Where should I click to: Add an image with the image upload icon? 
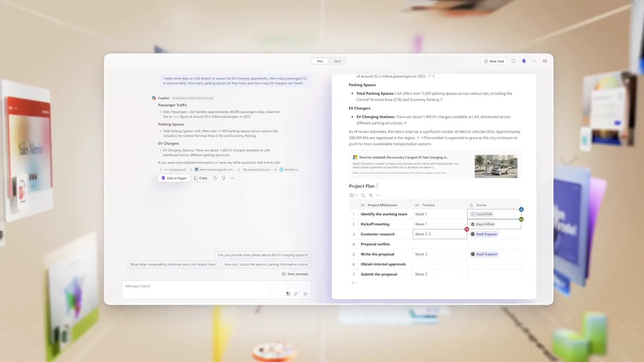(x=288, y=294)
